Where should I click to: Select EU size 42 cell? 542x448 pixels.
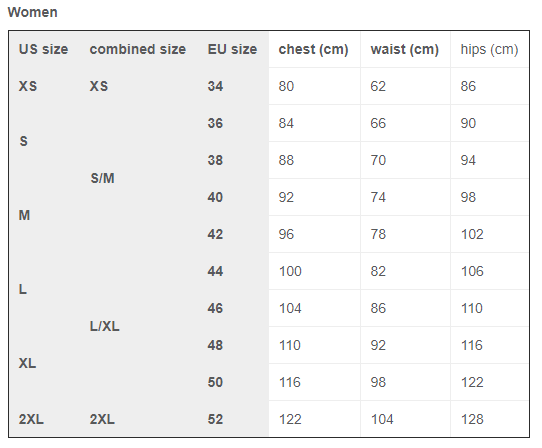coord(215,234)
